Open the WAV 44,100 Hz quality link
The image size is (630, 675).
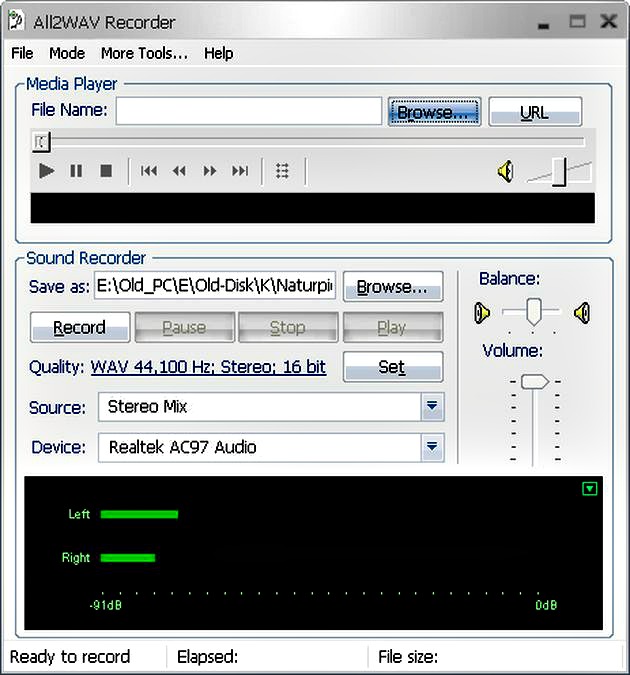208,367
